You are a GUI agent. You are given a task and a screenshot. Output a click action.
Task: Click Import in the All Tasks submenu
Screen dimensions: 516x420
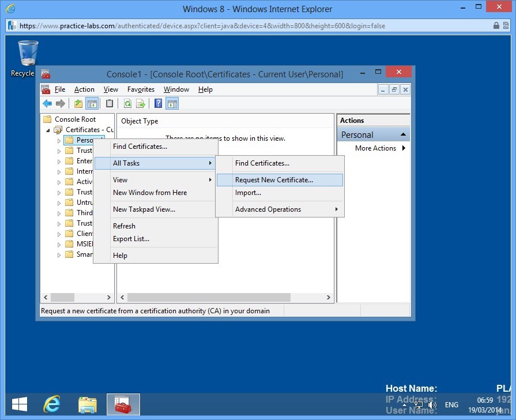click(248, 193)
